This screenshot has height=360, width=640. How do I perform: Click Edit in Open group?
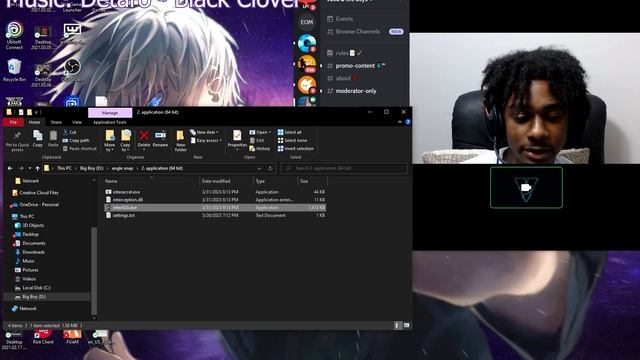pos(257,140)
